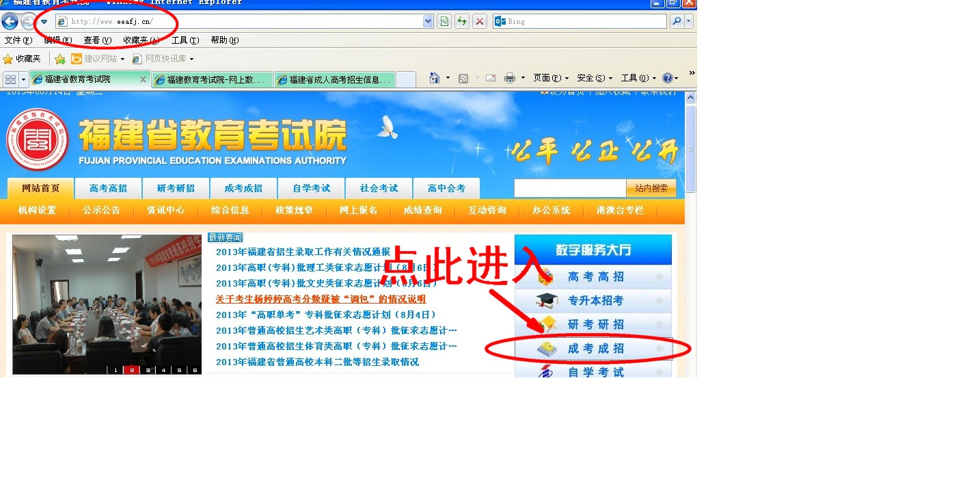
Task: Click the Home page icon
Action: 434,78
